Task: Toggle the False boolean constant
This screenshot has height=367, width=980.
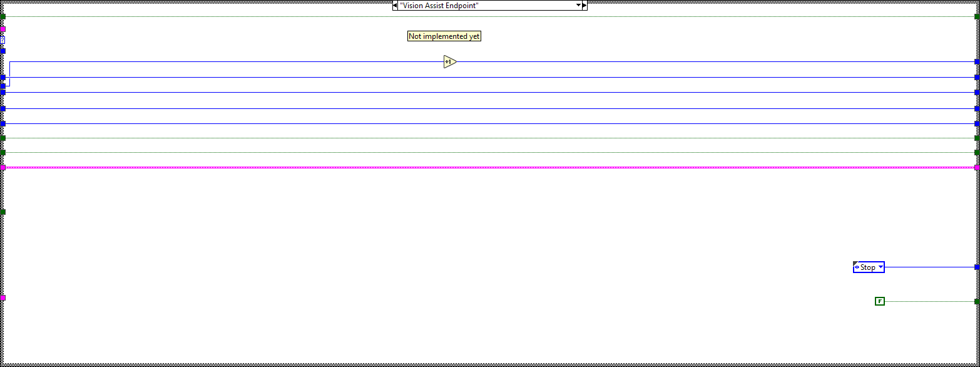Action: pyautogui.click(x=879, y=301)
